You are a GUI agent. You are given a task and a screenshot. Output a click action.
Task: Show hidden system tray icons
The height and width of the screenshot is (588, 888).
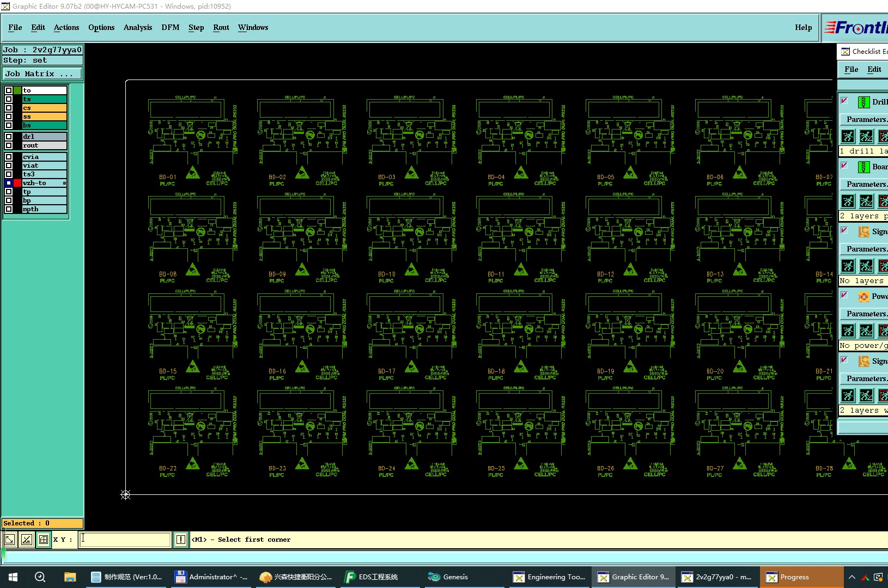coord(852,577)
